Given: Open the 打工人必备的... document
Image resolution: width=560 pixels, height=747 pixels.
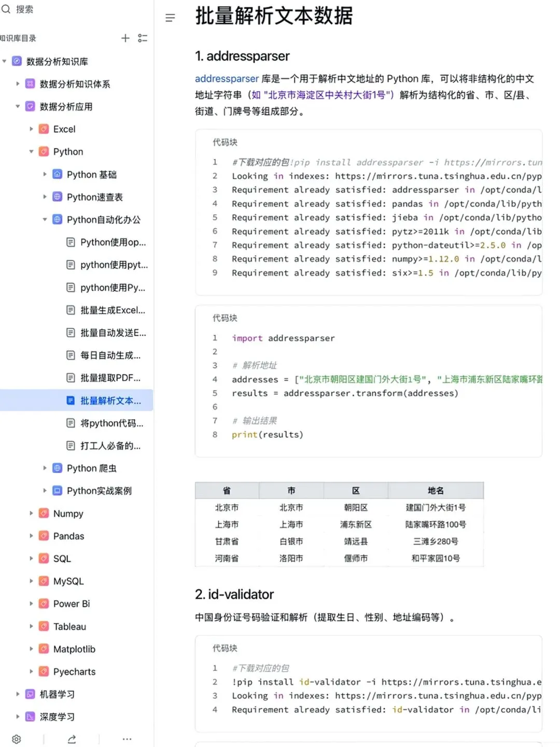Looking at the screenshot, I should click(x=104, y=446).
